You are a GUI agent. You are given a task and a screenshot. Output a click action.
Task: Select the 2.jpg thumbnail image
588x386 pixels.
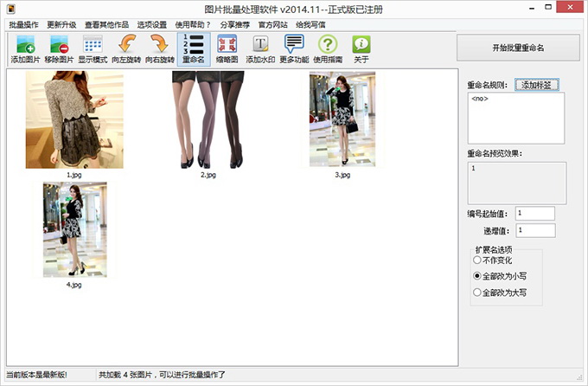click(x=208, y=120)
